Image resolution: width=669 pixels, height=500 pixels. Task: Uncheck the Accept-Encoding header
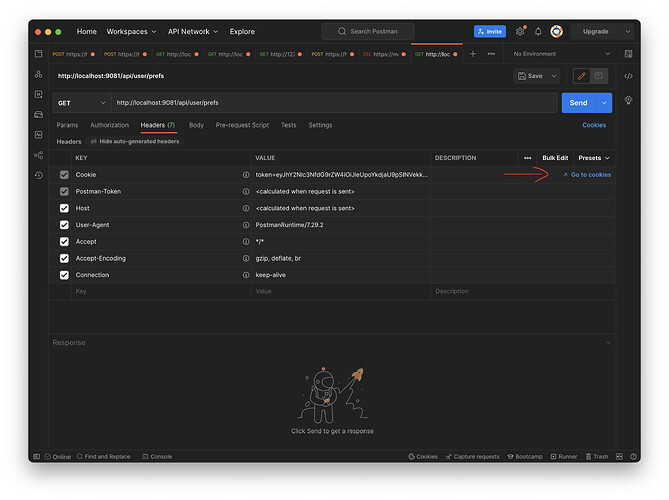click(64, 258)
